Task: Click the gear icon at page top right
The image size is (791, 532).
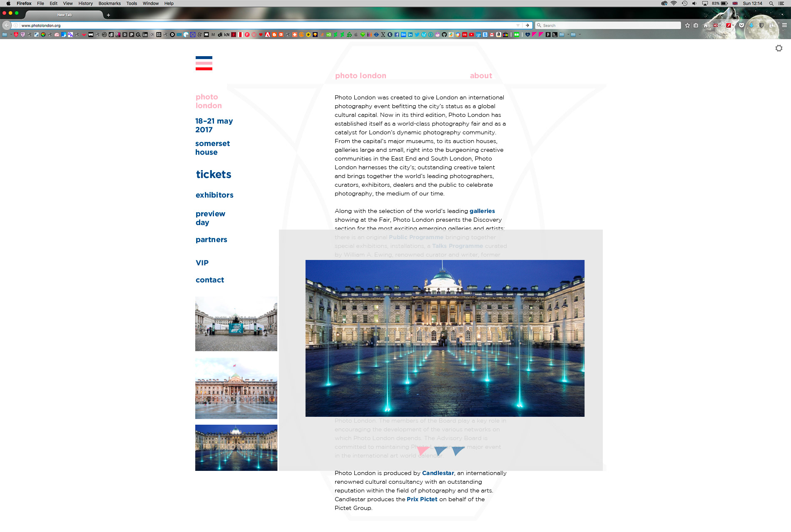Action: pyautogui.click(x=779, y=48)
